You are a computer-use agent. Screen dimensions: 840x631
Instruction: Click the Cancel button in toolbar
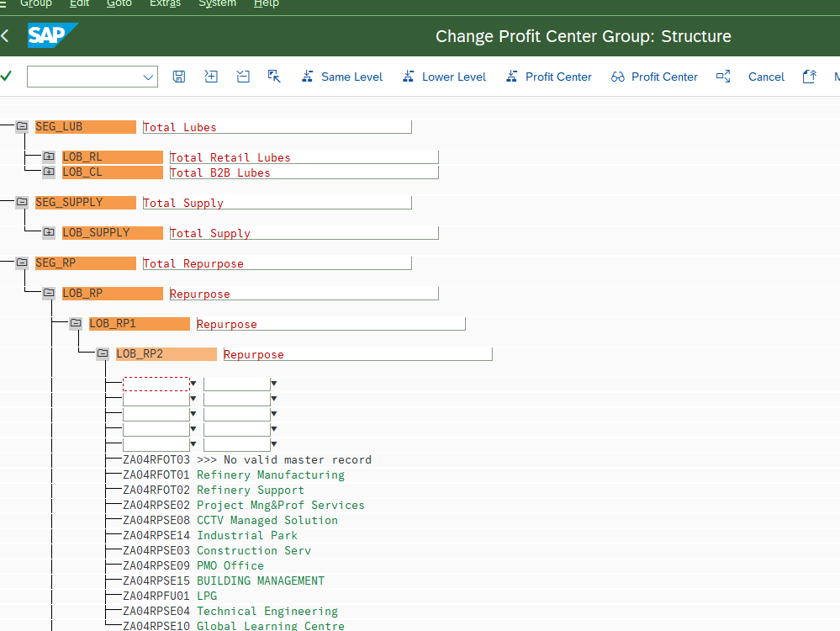(766, 77)
